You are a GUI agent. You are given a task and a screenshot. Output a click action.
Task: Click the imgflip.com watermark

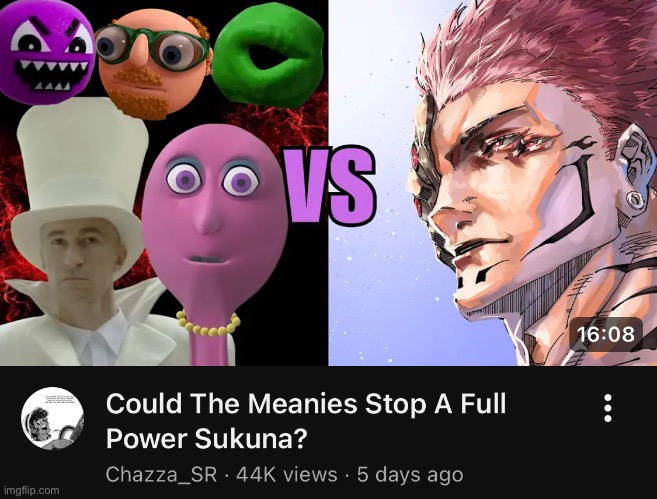coord(30,490)
